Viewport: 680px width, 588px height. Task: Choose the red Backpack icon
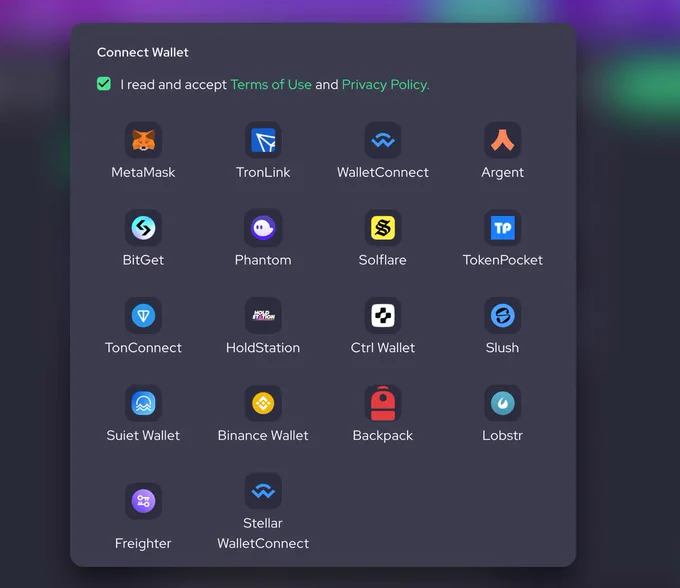click(x=383, y=403)
